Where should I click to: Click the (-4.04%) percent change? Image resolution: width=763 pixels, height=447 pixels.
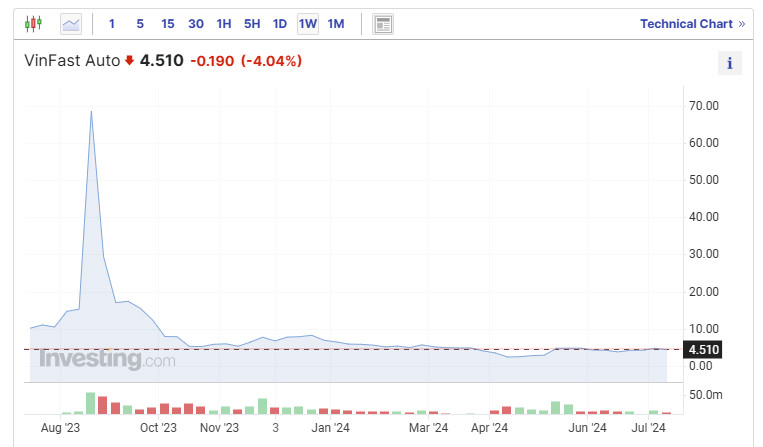pos(272,61)
